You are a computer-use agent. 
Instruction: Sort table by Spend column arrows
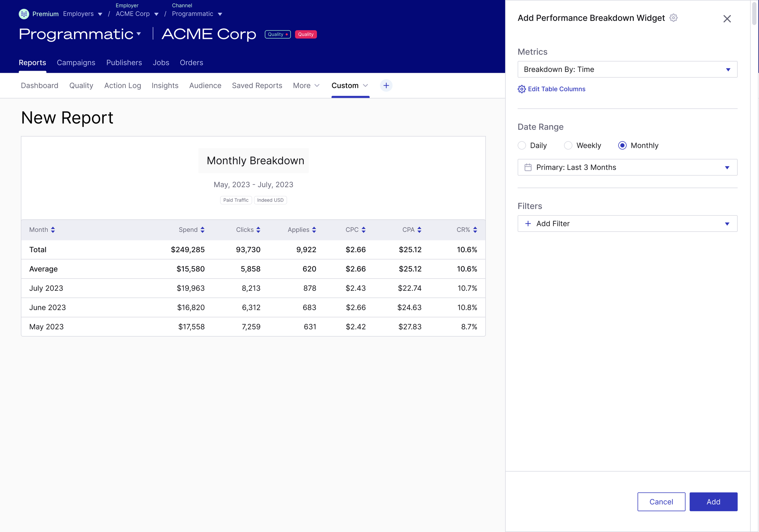[202, 230]
